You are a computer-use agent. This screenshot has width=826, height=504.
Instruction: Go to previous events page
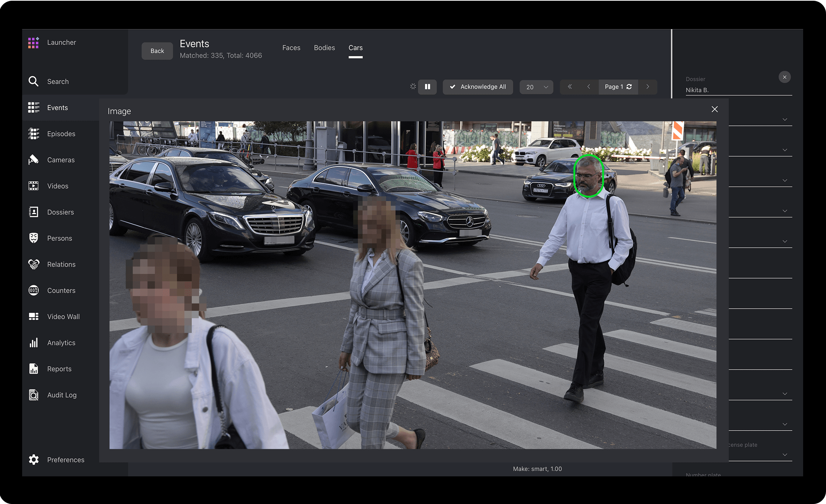tap(589, 87)
